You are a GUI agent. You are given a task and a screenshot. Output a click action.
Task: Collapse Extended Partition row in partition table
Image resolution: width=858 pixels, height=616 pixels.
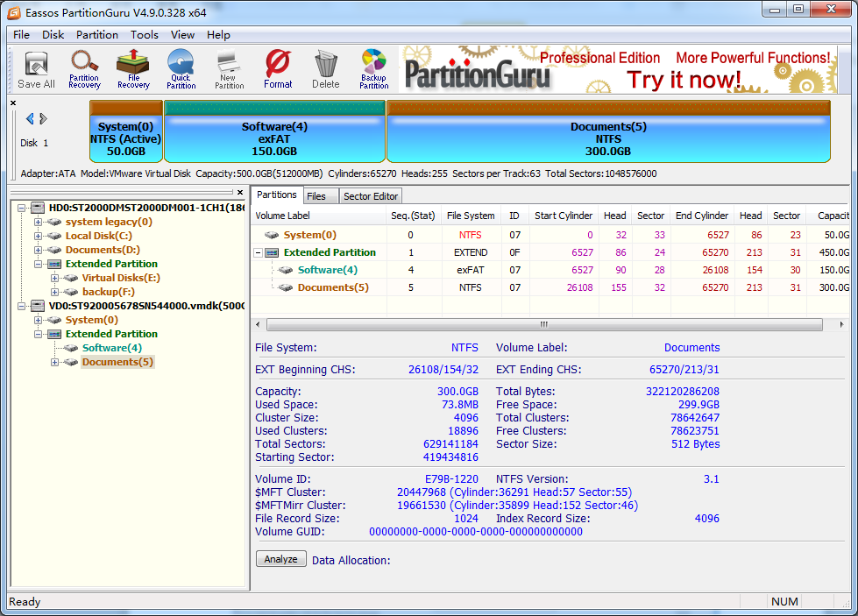(259, 252)
